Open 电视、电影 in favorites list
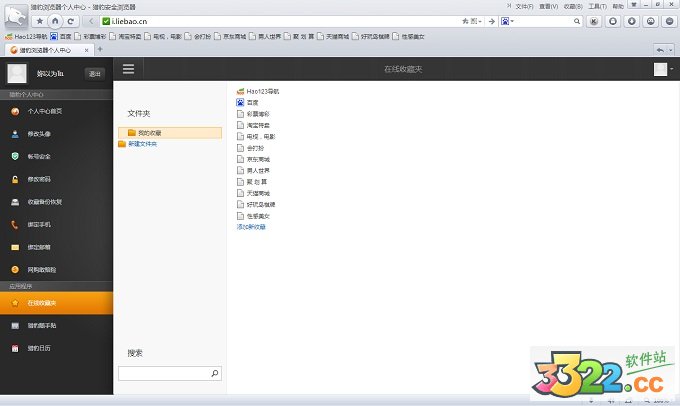The image size is (680, 406). (256, 137)
